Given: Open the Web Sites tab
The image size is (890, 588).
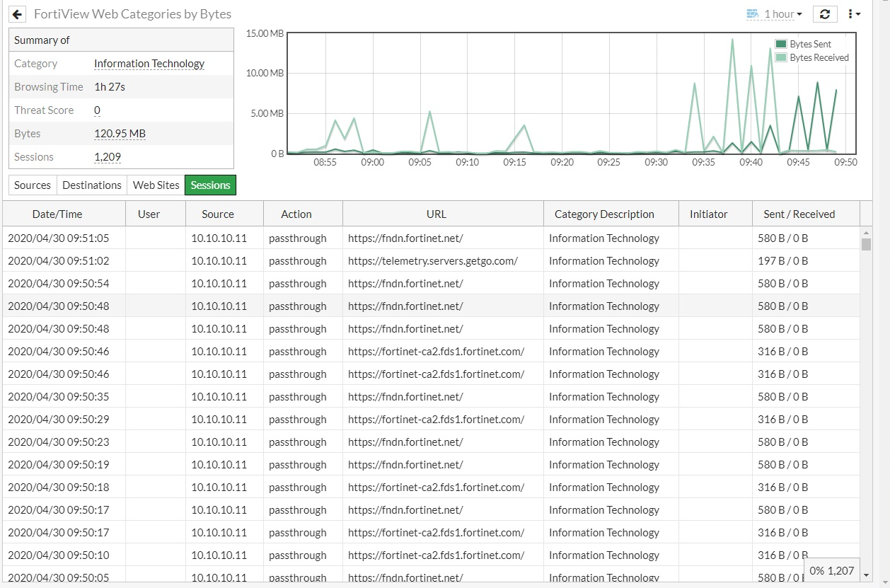Looking at the screenshot, I should 156,185.
